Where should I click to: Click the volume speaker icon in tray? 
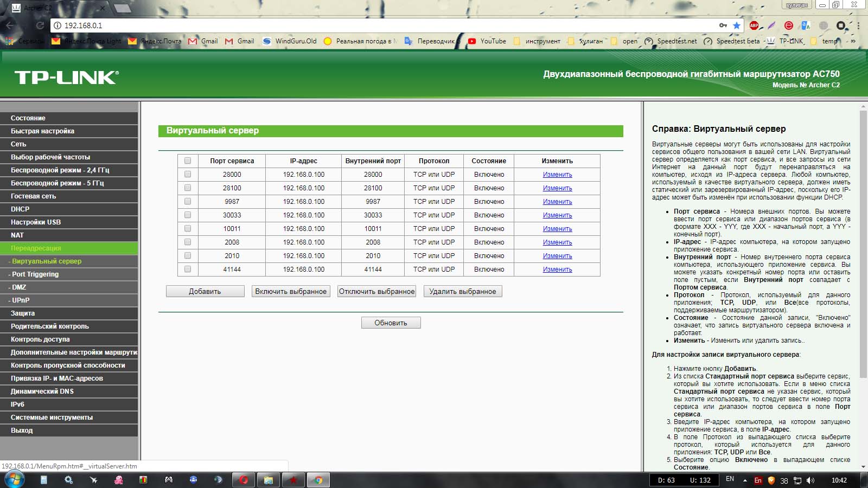(810, 480)
